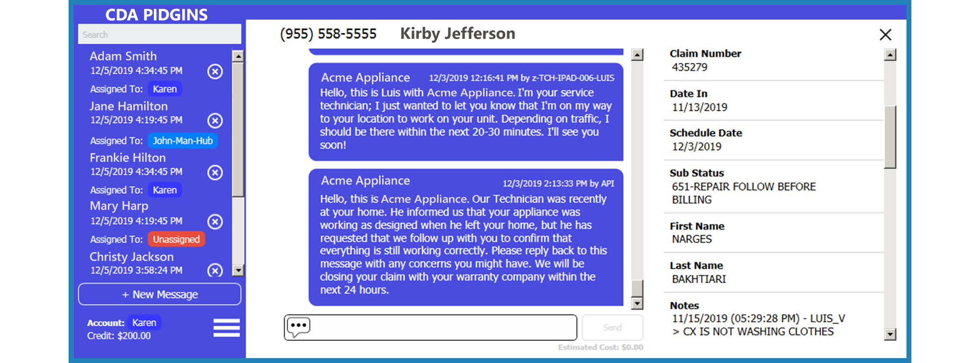Click the Unassigned tag for Mary Harp

pyautogui.click(x=176, y=239)
